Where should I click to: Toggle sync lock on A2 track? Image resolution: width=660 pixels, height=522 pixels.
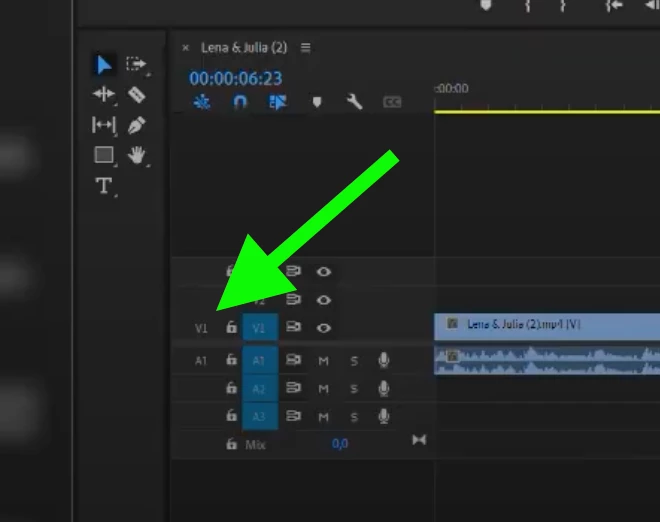(x=293, y=388)
